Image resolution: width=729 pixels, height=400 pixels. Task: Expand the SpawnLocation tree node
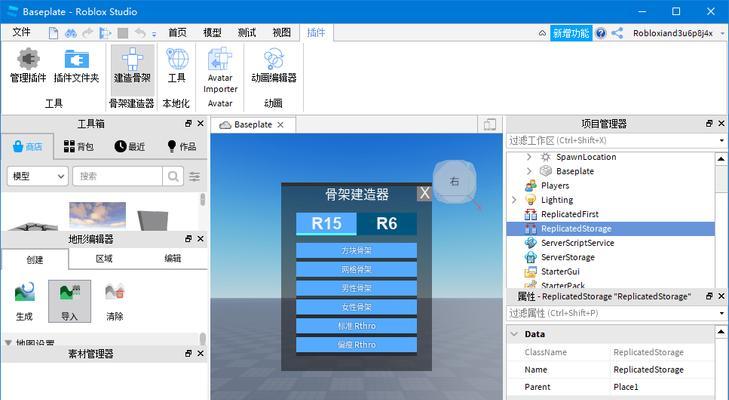[x=529, y=157]
